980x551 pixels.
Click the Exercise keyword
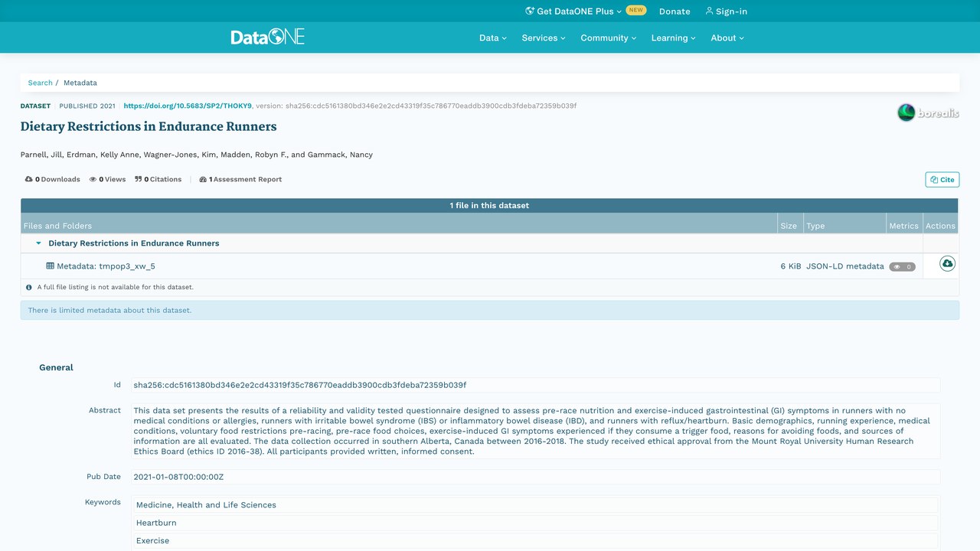(x=535, y=540)
